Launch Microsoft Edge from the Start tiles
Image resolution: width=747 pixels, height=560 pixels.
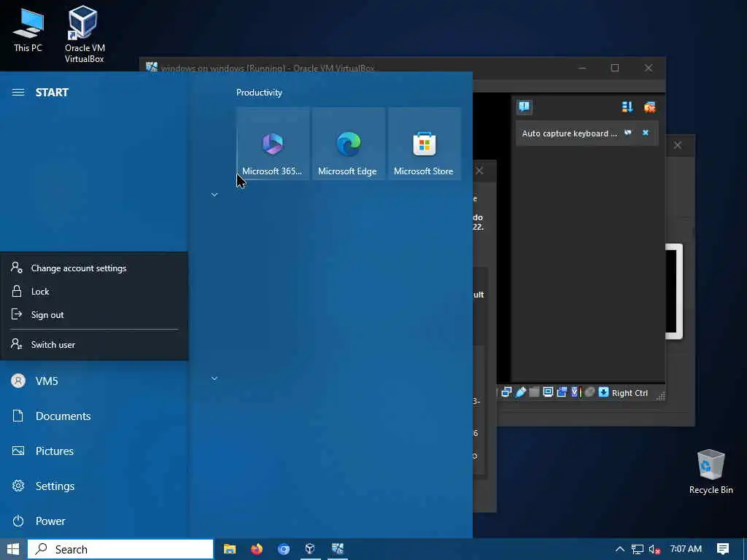(348, 144)
